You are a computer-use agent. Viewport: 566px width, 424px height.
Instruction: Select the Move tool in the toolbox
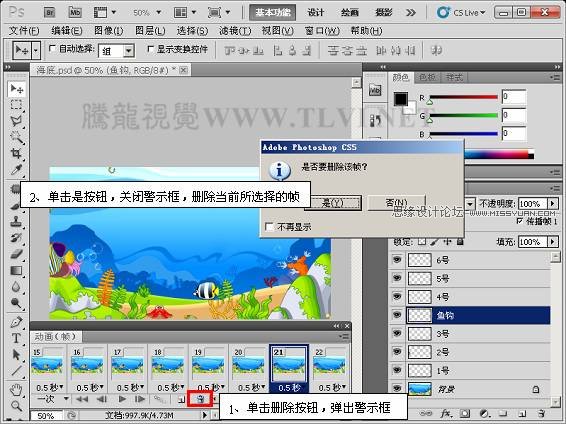point(17,89)
